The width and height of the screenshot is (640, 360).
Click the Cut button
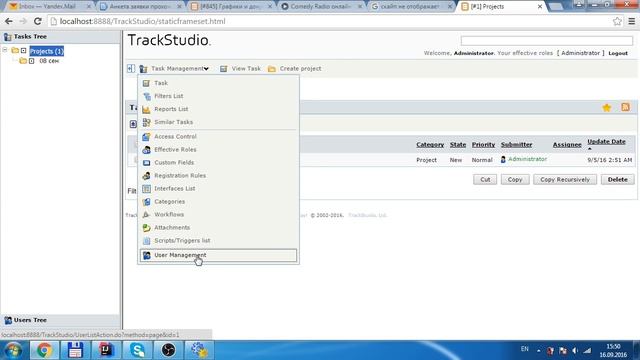[x=485, y=180]
